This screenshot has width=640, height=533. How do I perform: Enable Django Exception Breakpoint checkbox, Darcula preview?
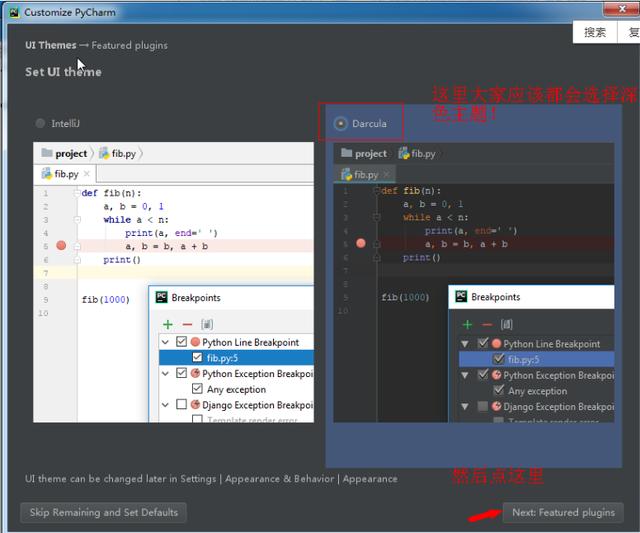[483, 406]
